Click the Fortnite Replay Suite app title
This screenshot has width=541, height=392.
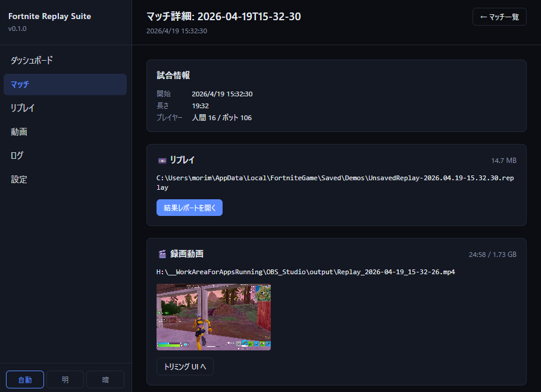[x=49, y=16]
